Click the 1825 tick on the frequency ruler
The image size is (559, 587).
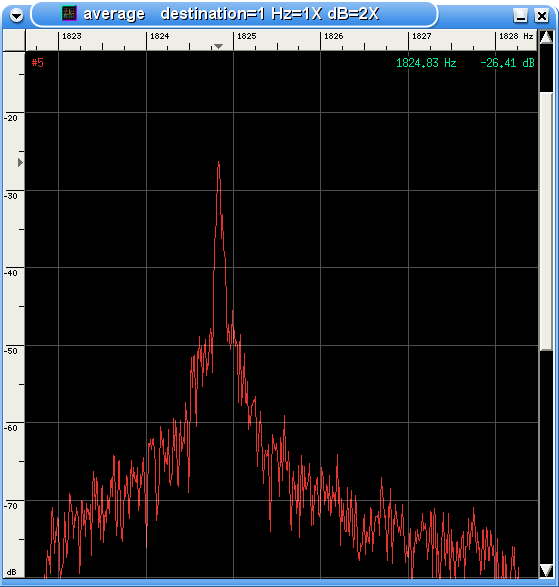pos(246,36)
